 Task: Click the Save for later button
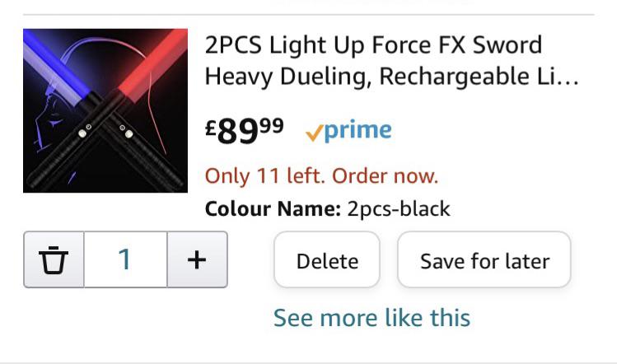tap(484, 259)
